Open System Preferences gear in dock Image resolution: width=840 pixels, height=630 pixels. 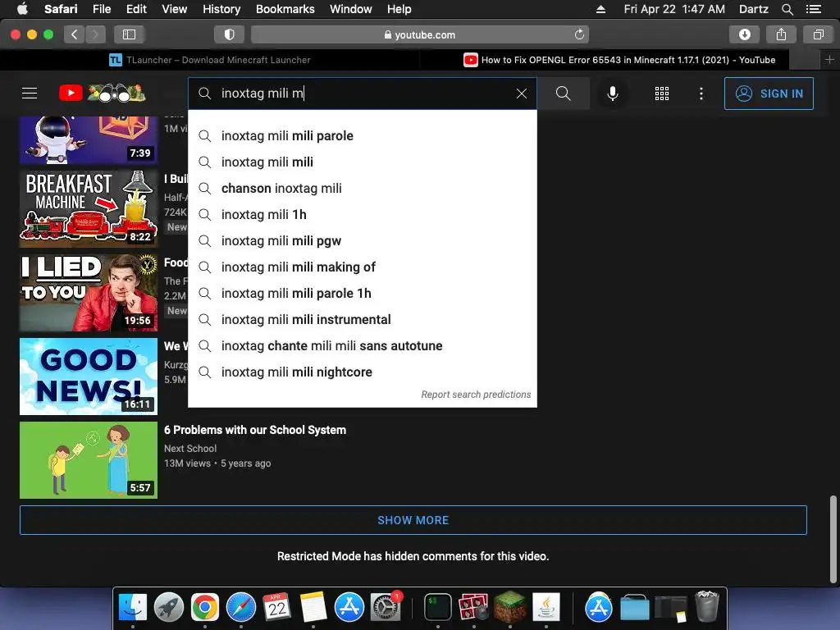tap(386, 607)
